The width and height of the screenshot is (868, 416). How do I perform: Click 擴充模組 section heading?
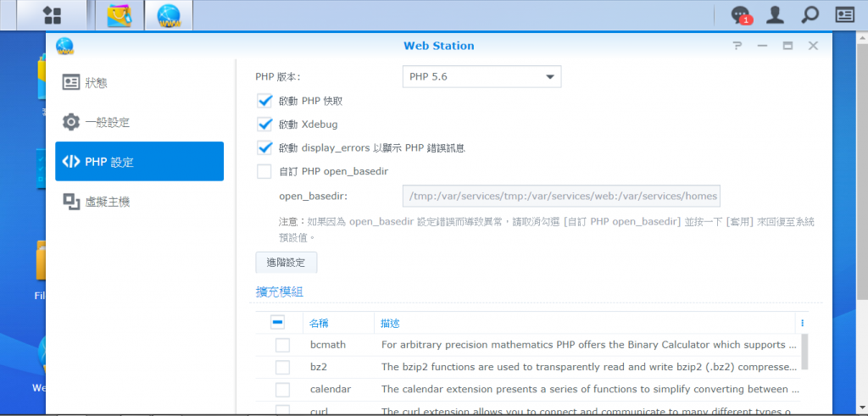(x=279, y=292)
